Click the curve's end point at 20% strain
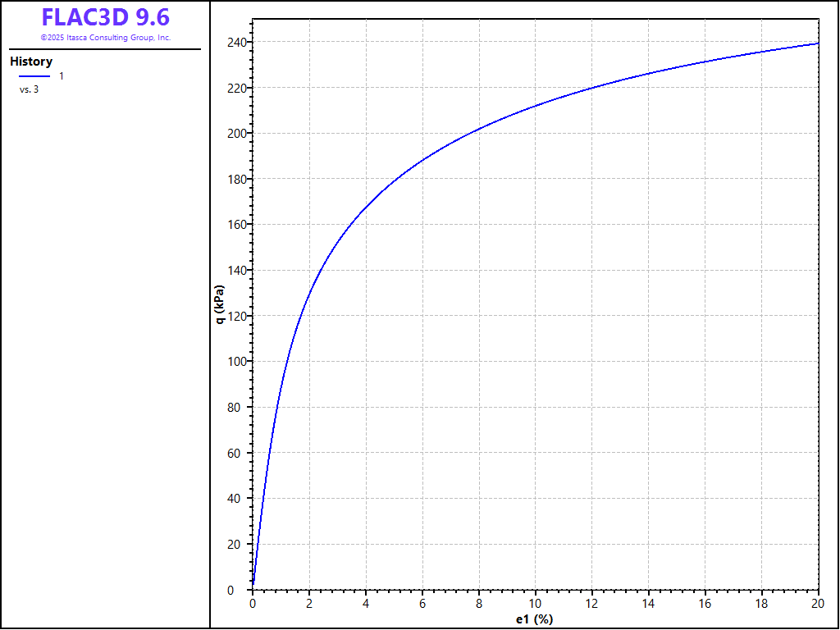Screen dimensions: 840x630 818,43
